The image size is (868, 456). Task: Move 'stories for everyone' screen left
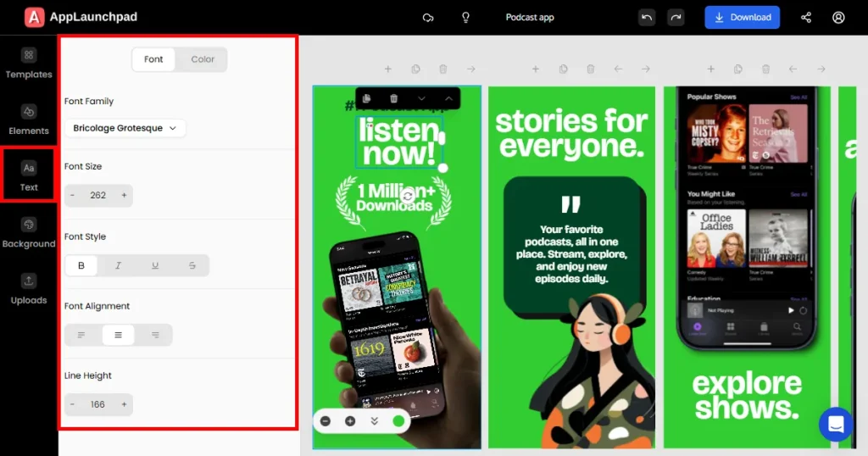point(618,70)
